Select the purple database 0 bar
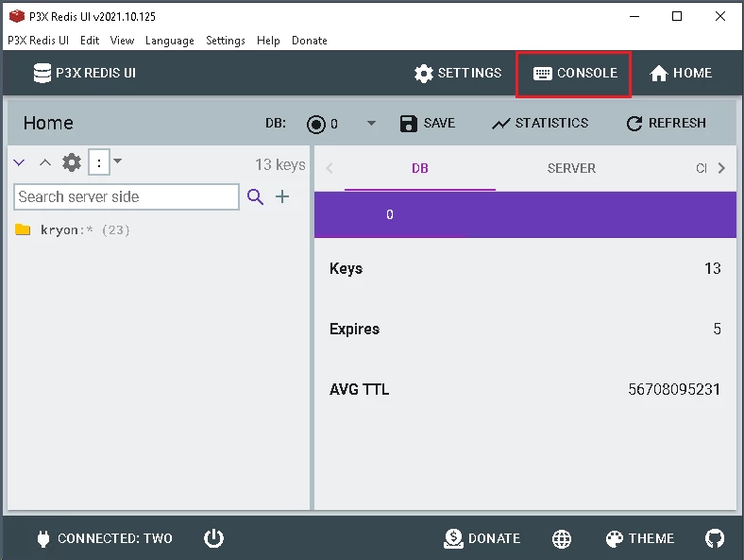 (x=525, y=214)
